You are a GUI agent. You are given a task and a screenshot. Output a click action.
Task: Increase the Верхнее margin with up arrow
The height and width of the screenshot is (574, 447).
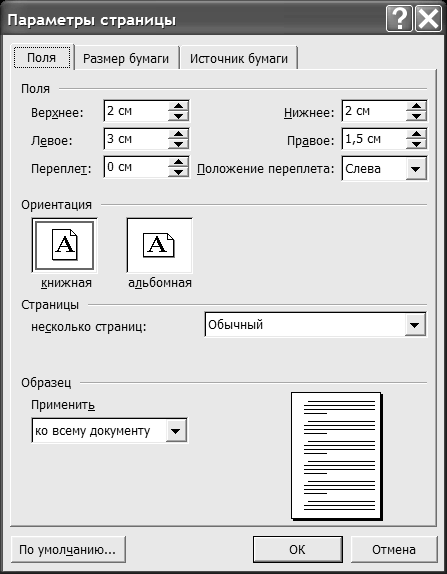tap(178, 106)
